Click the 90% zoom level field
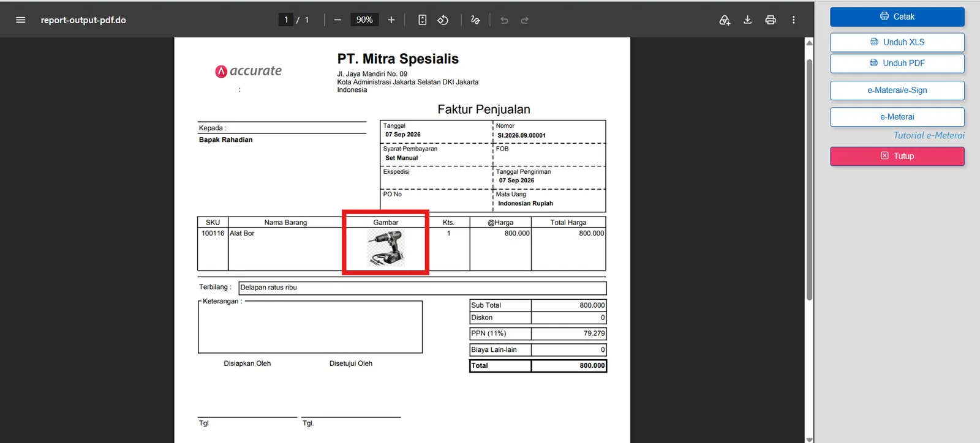Screen dimensions: 980x443 (364, 20)
